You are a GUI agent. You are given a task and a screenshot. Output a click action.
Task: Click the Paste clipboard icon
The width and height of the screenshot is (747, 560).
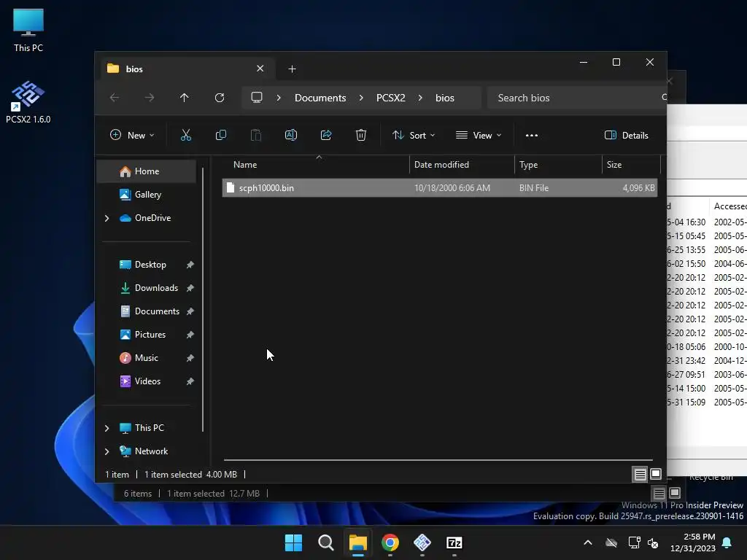coord(256,135)
